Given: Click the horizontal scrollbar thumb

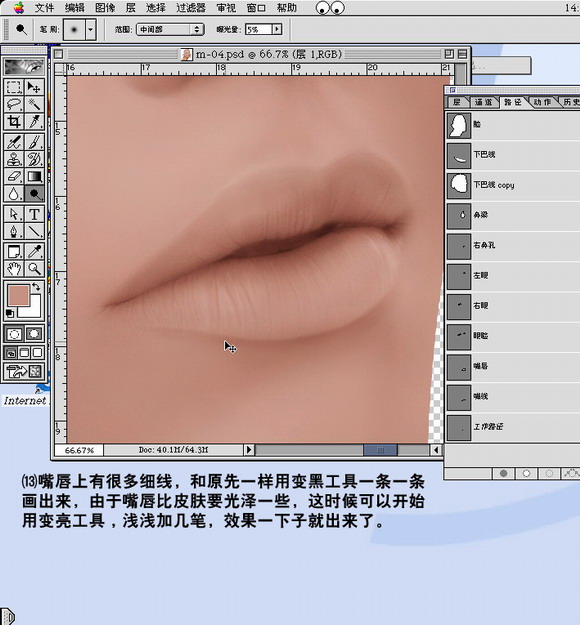Looking at the screenshot, I should click(x=380, y=450).
